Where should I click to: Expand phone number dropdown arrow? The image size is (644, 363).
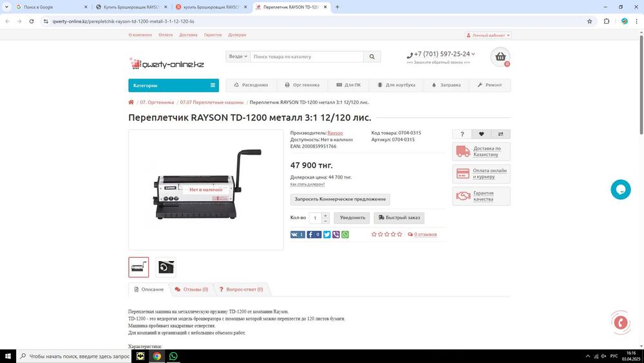pyautogui.click(x=473, y=54)
